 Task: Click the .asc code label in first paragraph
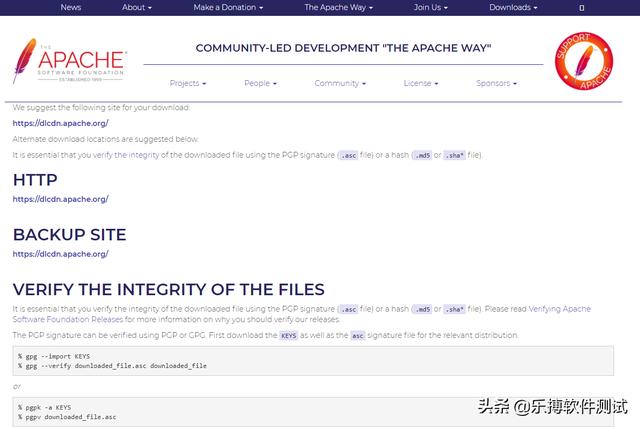click(x=349, y=155)
